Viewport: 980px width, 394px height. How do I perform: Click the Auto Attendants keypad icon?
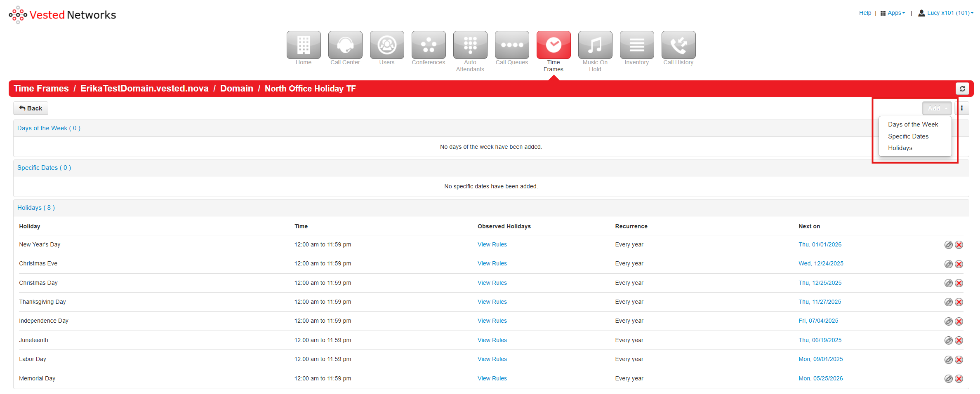point(470,45)
